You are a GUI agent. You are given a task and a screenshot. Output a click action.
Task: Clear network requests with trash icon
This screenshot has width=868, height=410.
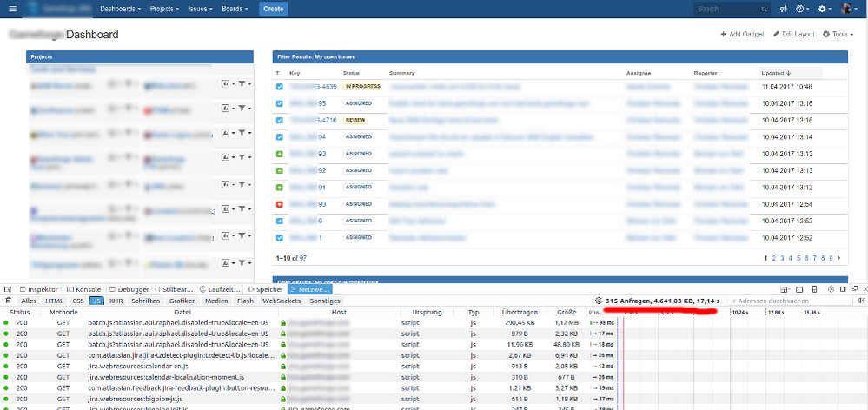pyautogui.click(x=8, y=301)
